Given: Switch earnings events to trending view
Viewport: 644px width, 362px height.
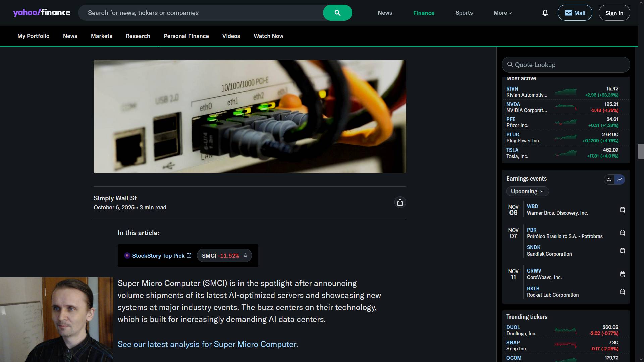Looking at the screenshot, I should coord(620,180).
